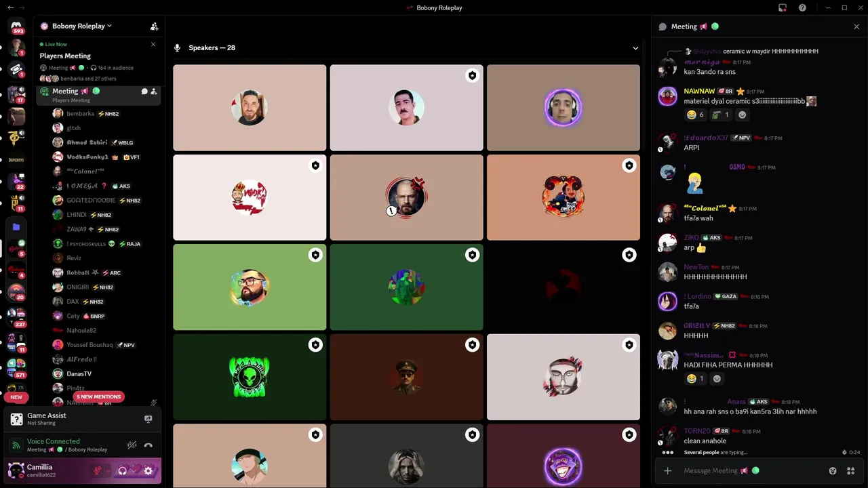Toggle noise suppression icon in Voice Connected
The width and height of the screenshot is (868, 488).
coord(132,445)
